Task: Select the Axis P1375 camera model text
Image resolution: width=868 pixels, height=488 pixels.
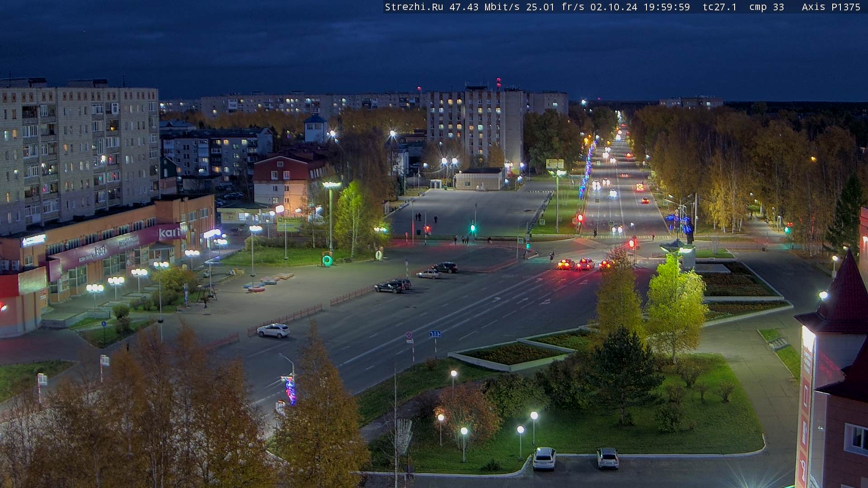Action: coord(831,7)
